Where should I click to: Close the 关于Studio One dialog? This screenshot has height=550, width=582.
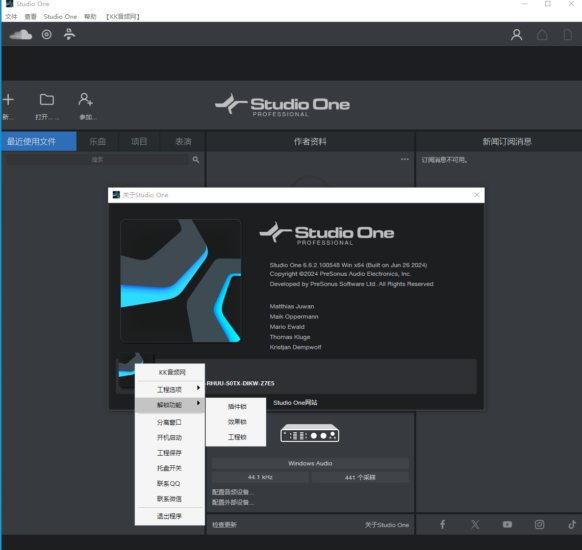coord(477,195)
